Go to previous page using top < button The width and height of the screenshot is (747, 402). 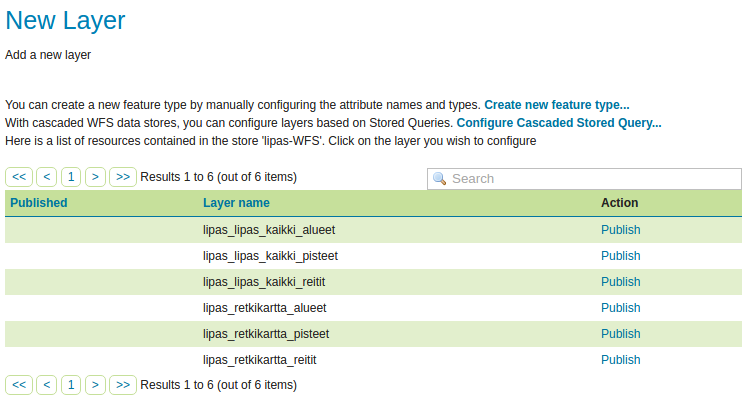point(47,177)
